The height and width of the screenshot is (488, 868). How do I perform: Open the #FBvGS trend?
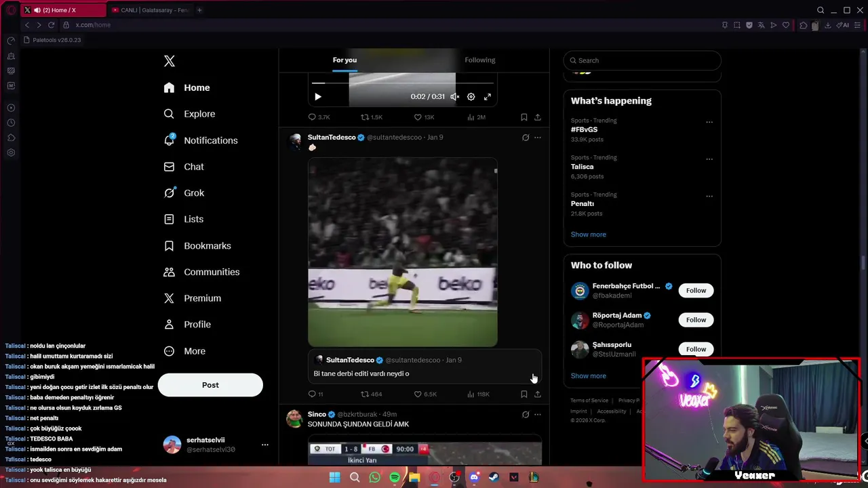tap(585, 129)
